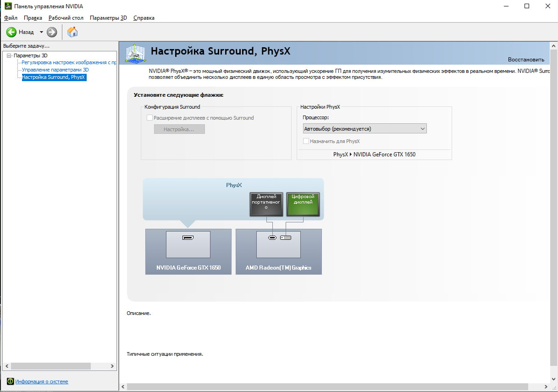This screenshot has width=558, height=392.
Task: Open the Процессор Автовыбор dropdown
Action: pos(365,129)
